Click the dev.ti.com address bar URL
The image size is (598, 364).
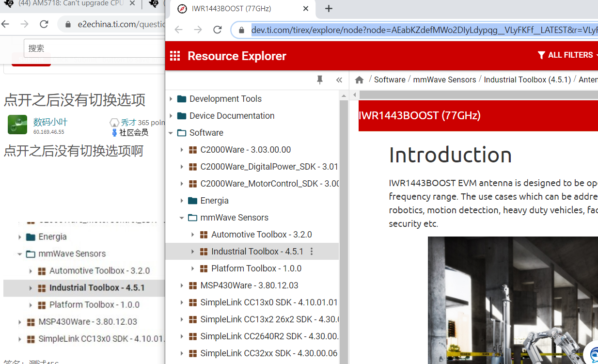(424, 30)
